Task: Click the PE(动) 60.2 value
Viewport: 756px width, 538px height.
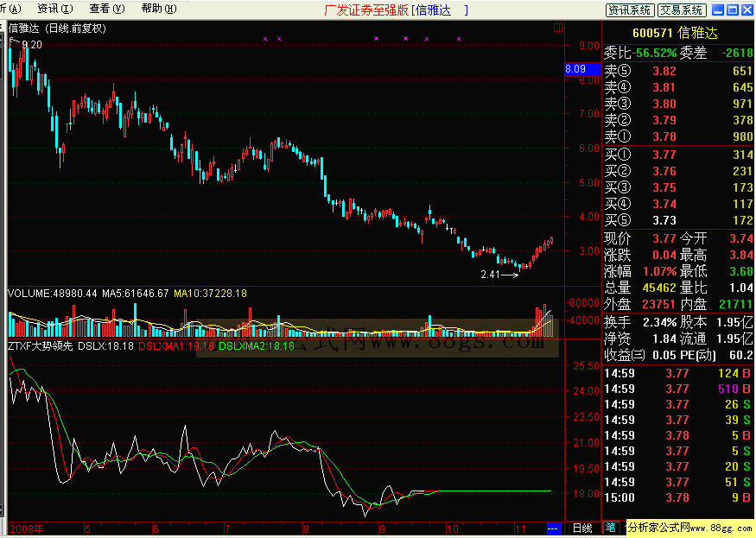Action: click(741, 355)
